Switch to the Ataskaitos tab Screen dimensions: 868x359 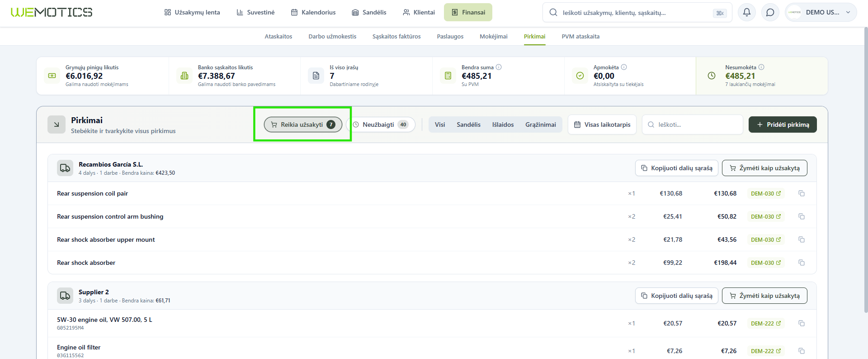pos(278,37)
